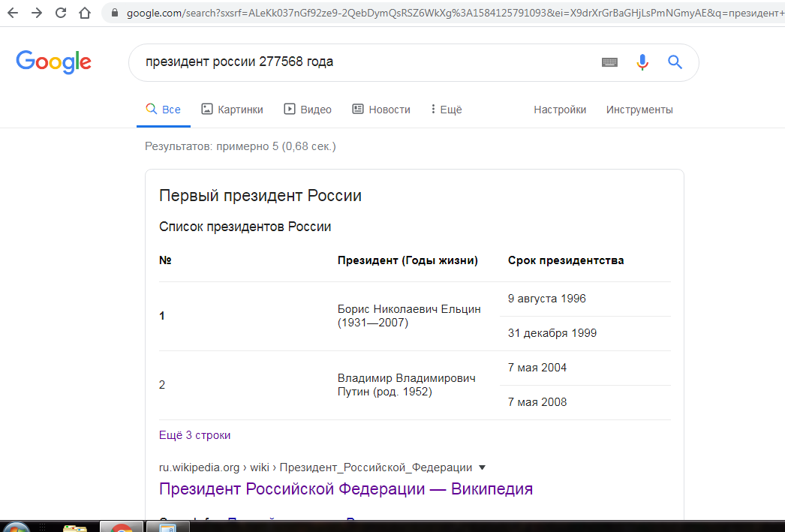Click the 7 мая 2008 date cell

(537, 402)
